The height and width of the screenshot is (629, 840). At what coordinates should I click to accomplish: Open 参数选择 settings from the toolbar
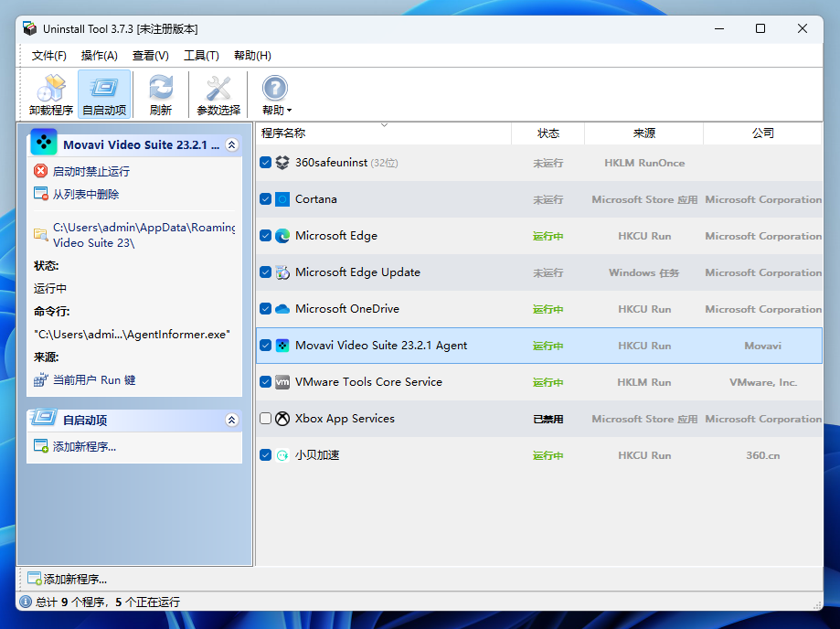(218, 92)
